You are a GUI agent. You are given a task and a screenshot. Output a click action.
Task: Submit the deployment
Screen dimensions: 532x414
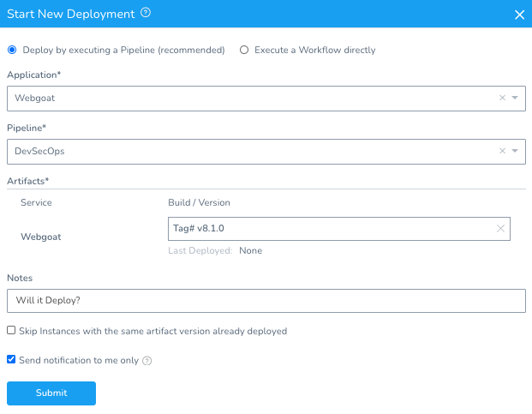pyautogui.click(x=51, y=393)
